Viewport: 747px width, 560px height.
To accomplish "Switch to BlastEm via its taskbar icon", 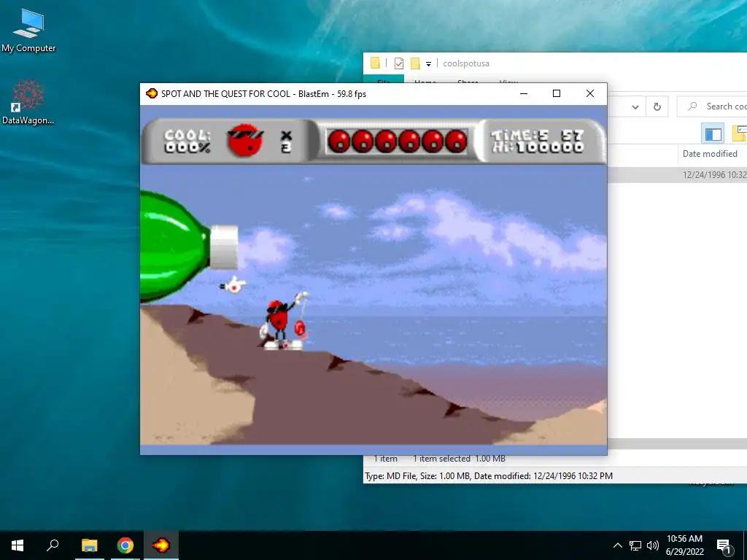I will pos(161,545).
